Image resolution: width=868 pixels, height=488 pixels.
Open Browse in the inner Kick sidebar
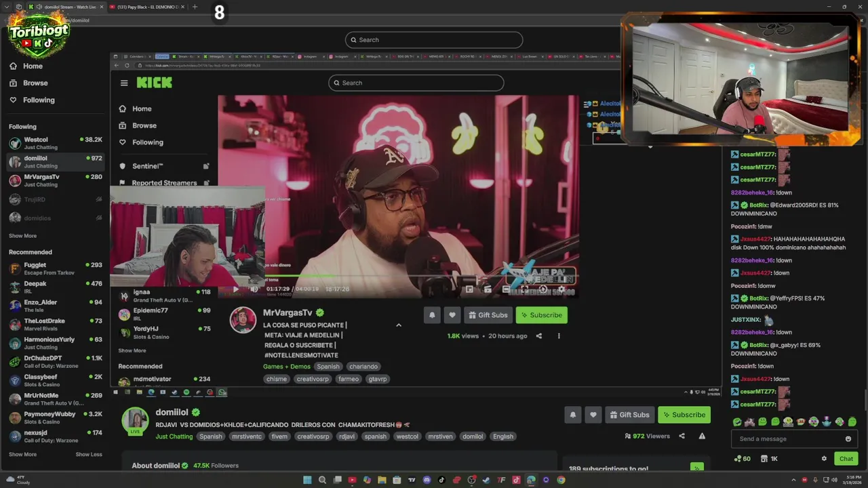138,125
